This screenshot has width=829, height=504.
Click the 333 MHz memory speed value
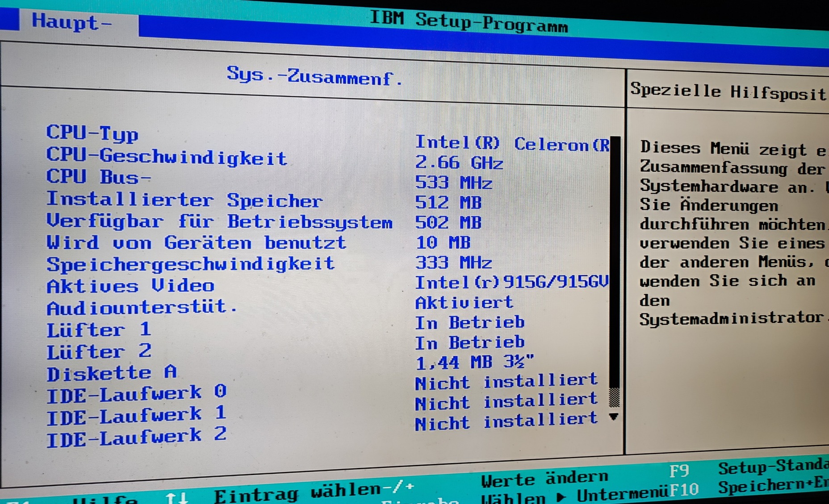(454, 262)
